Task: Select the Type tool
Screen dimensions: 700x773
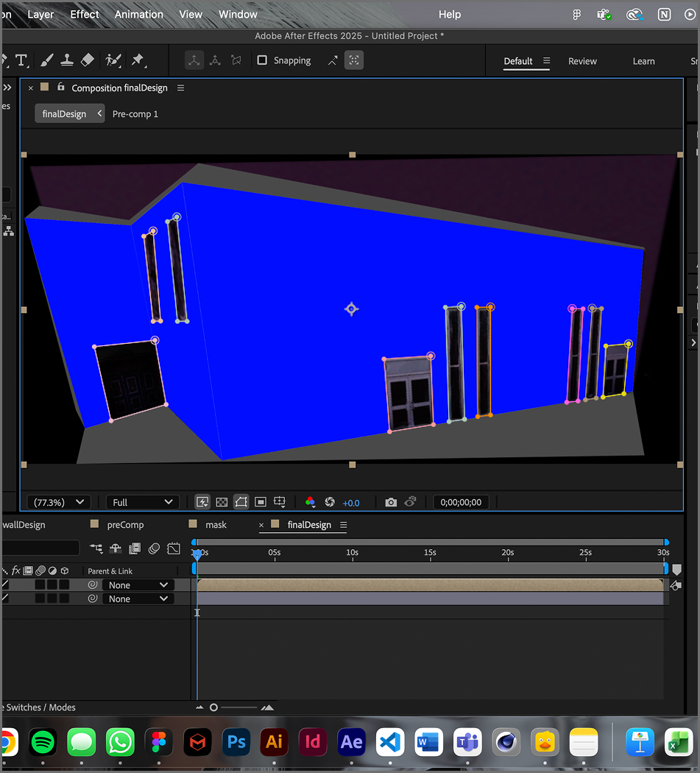Action: (21, 60)
